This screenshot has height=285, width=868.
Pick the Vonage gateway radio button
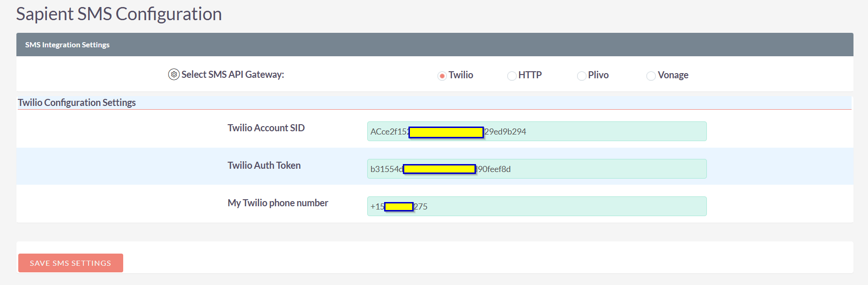[x=651, y=76]
